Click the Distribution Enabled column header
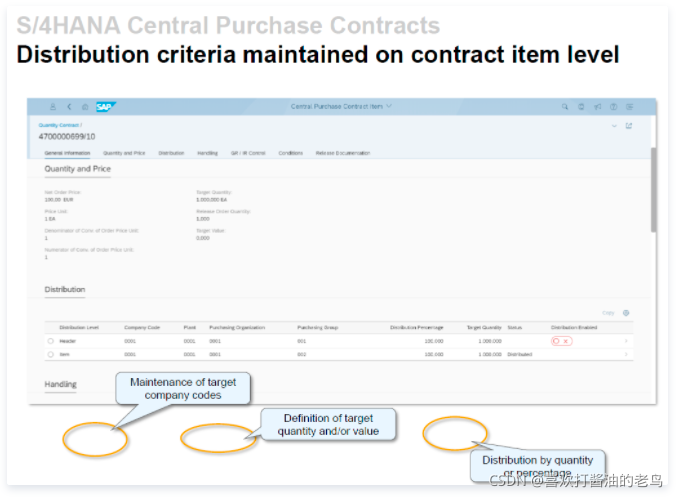The image size is (678, 497). click(574, 327)
